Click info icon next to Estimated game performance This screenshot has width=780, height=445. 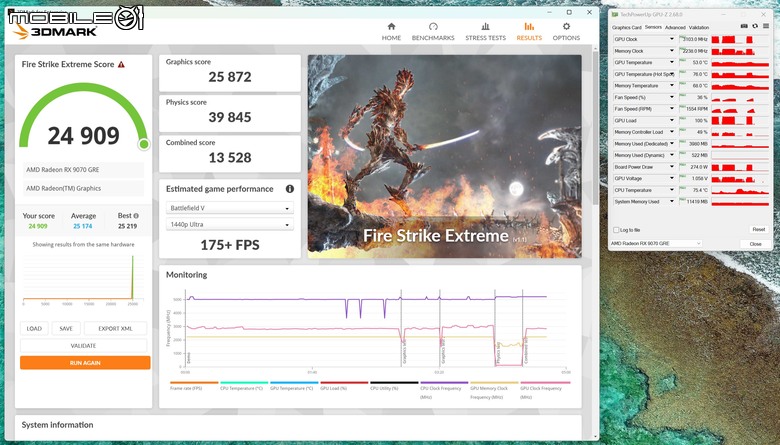pyautogui.click(x=290, y=189)
